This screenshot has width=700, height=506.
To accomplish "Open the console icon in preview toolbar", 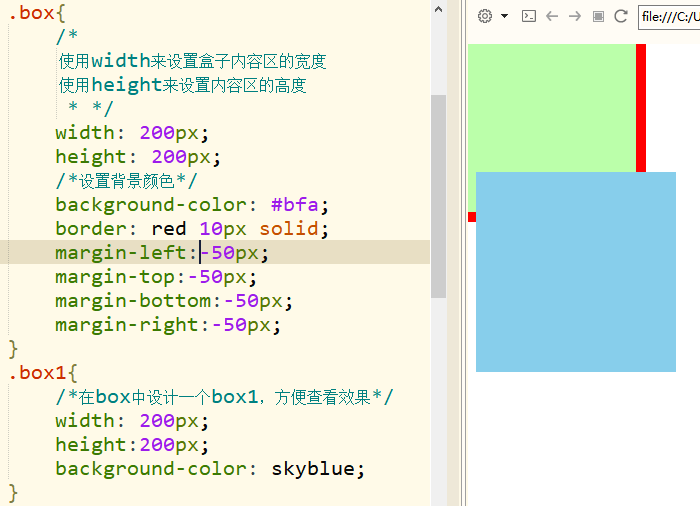I will click(x=529, y=17).
